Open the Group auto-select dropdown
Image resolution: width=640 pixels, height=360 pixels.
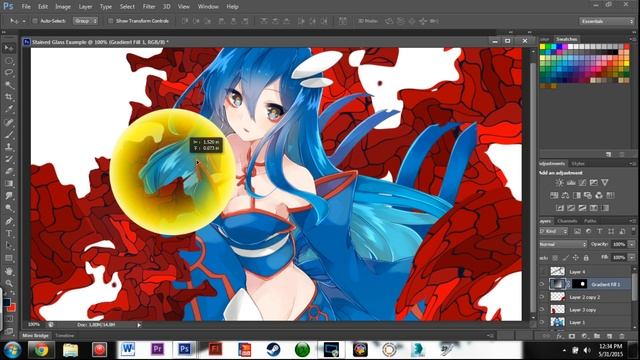pos(85,21)
